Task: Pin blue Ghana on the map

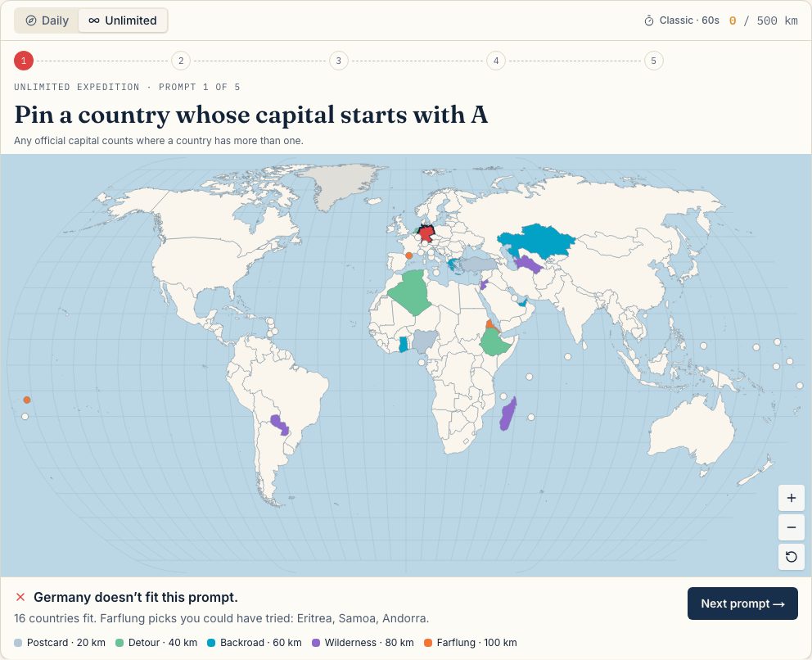Action: pos(404,345)
